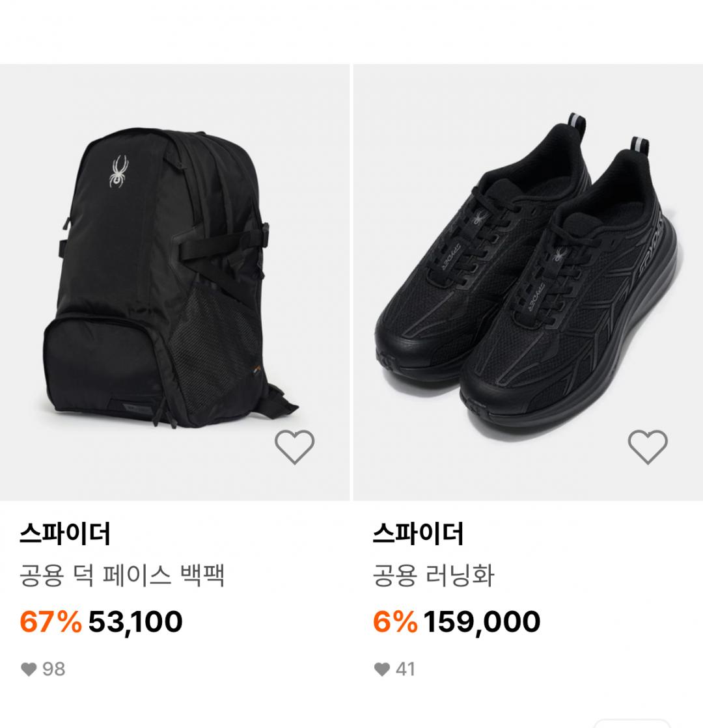Screen dimensions: 703x728
Task: Click the 67% discount label
Action: coord(51,622)
